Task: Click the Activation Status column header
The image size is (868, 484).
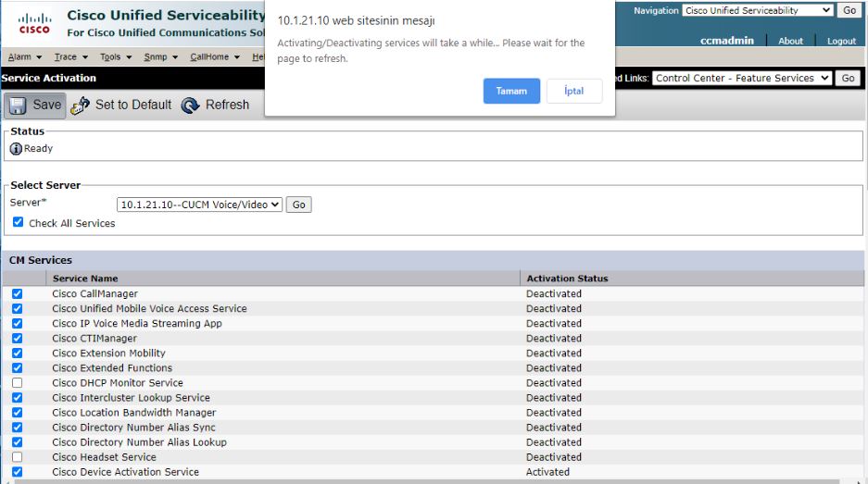Action: [567, 279]
